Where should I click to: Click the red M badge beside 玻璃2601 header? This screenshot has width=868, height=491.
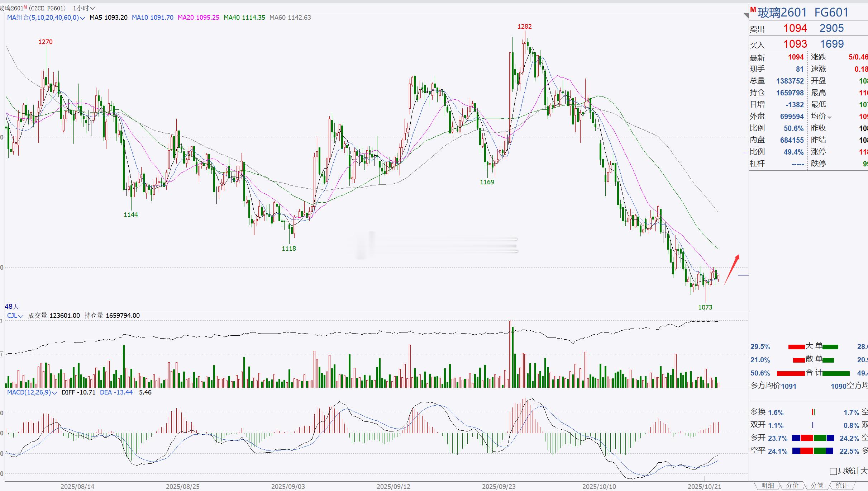(753, 10)
